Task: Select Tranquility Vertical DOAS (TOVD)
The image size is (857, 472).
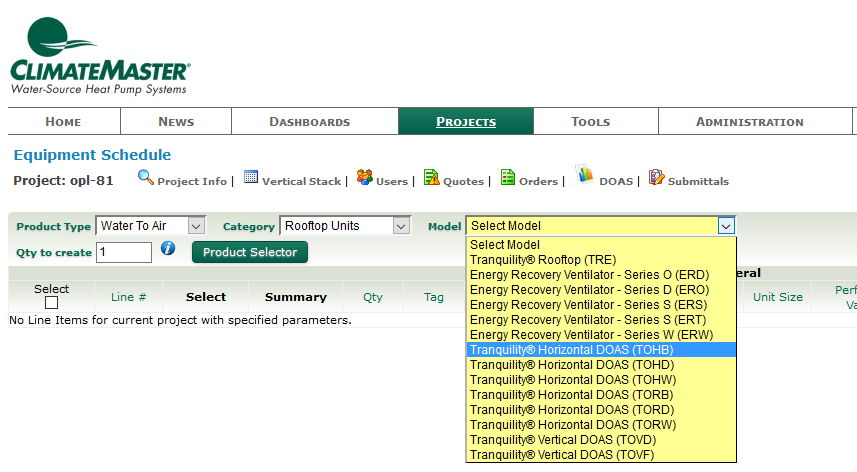Action: [x=601, y=440]
